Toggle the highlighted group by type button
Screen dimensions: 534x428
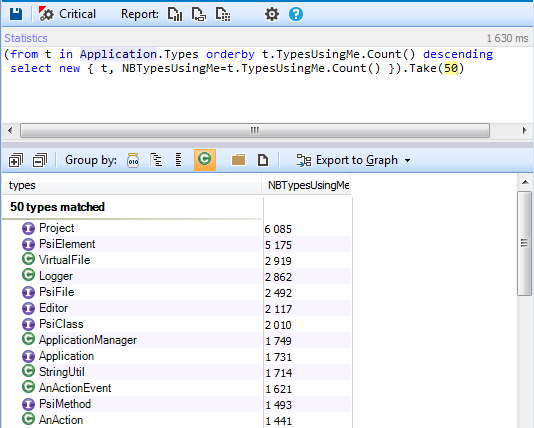click(205, 160)
